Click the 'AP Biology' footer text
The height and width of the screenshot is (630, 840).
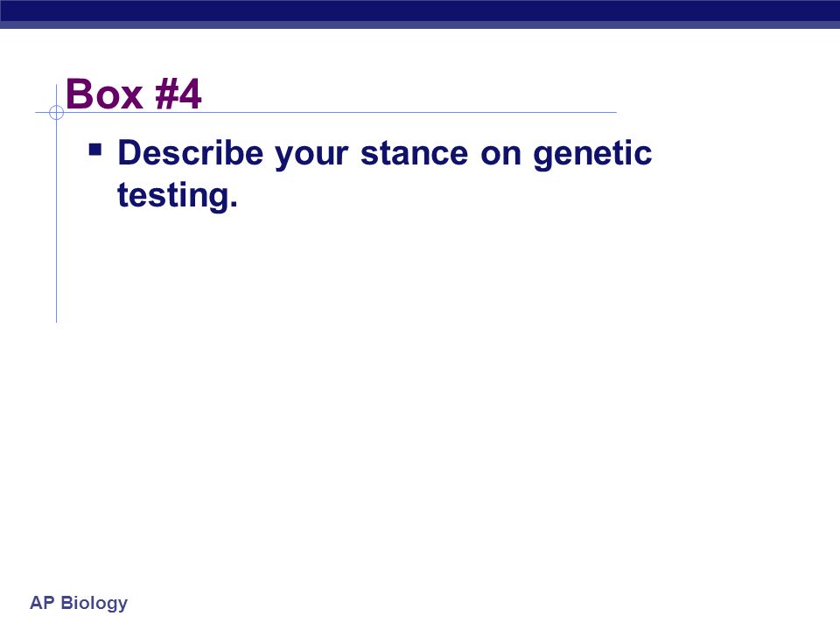pyautogui.click(x=79, y=603)
